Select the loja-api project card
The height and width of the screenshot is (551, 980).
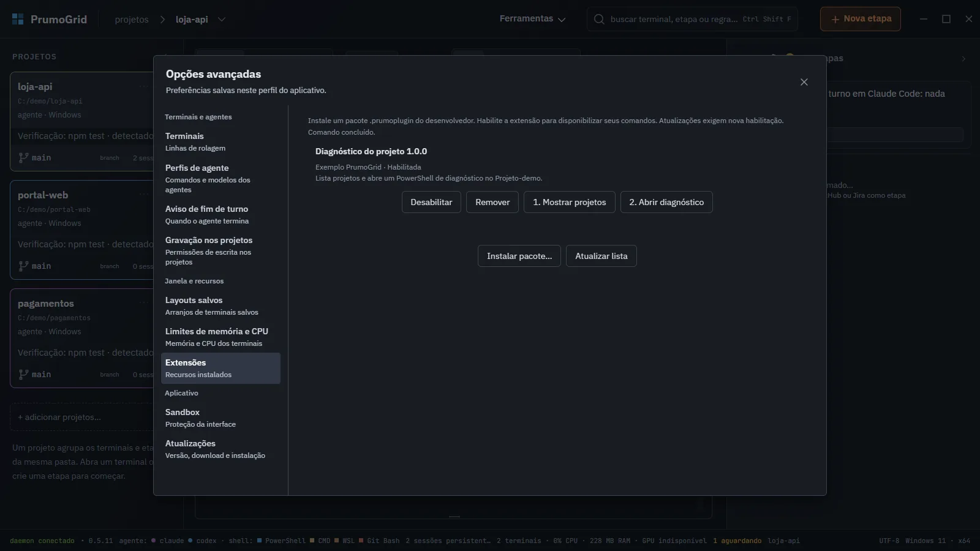82,121
